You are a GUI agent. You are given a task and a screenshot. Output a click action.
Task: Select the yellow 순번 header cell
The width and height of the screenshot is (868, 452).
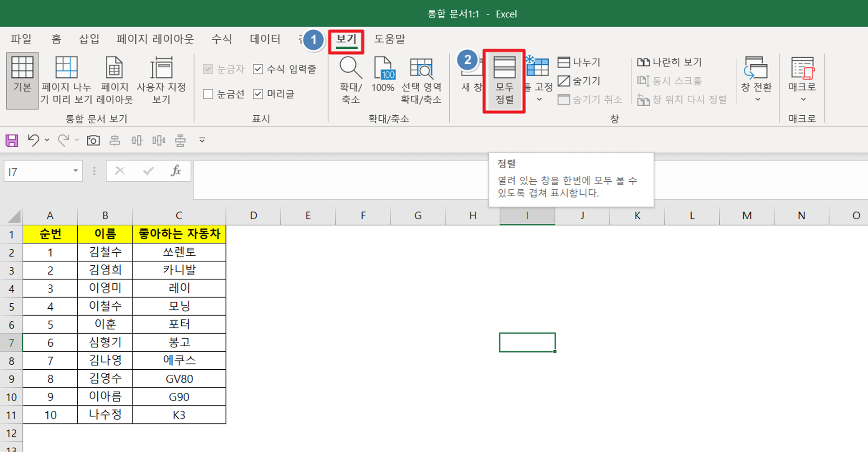point(50,234)
